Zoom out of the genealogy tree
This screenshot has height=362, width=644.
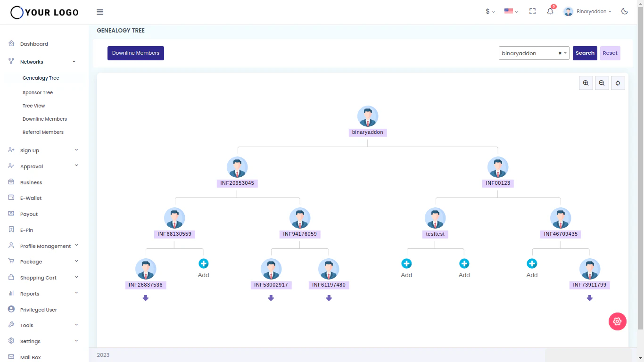pos(602,82)
